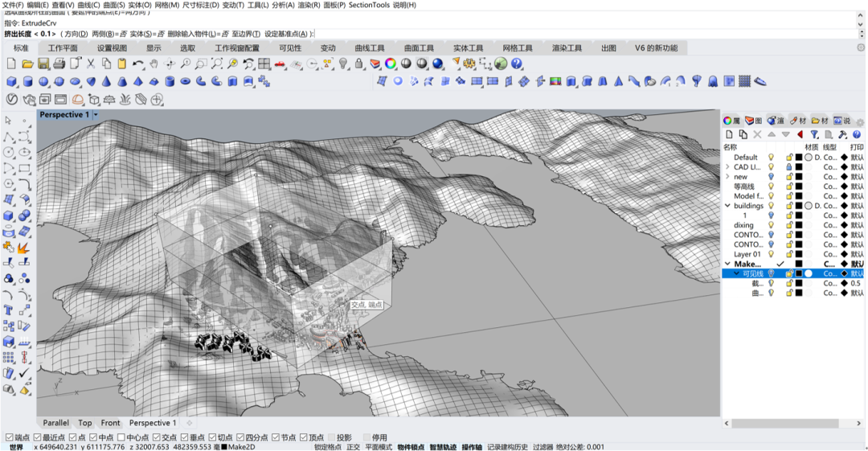This screenshot has width=868, height=451.
Task: Select the Torus solid tool
Action: click(186, 82)
